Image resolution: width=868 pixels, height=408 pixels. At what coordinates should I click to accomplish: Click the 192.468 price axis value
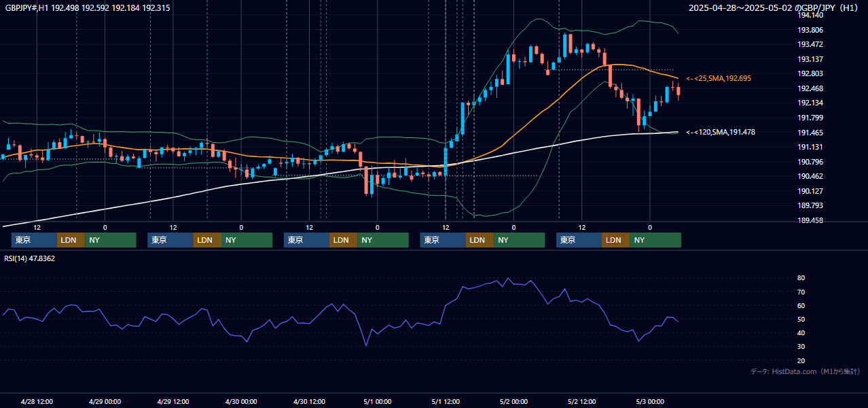pyautogui.click(x=811, y=88)
